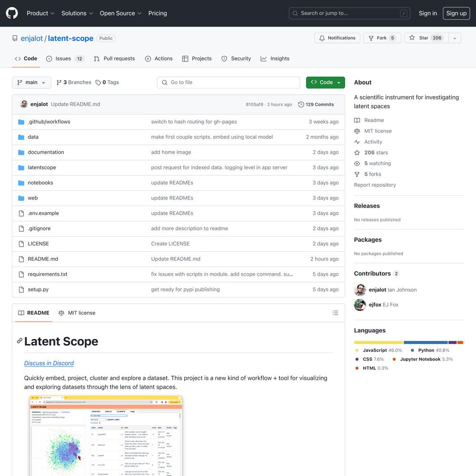The width and height of the screenshot is (476, 476).
Task: Switch to the Pull requests tab
Action: pyautogui.click(x=114, y=59)
